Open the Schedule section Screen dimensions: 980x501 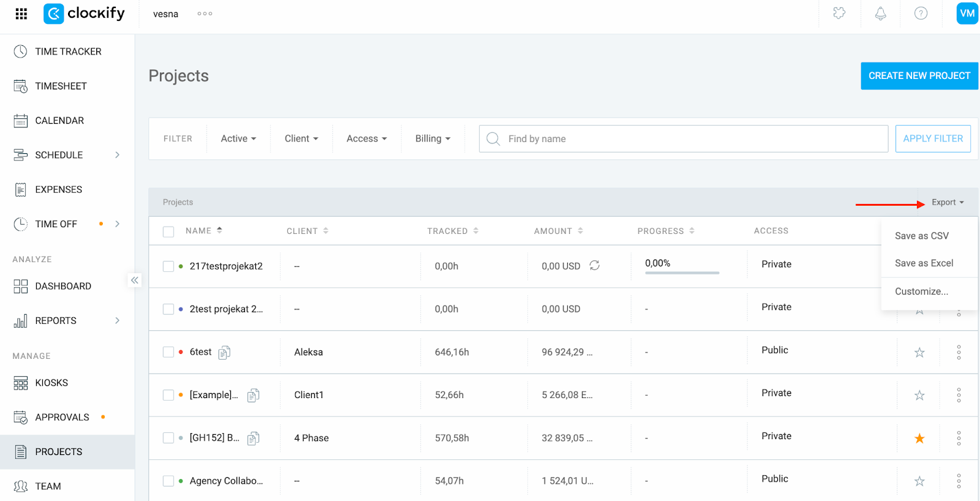click(x=59, y=155)
